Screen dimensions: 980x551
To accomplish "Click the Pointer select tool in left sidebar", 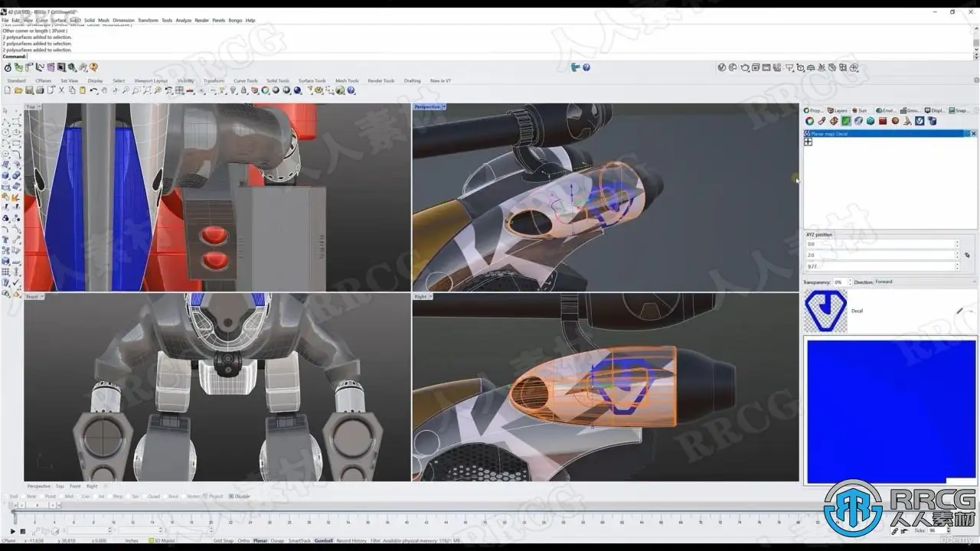I will click(x=6, y=111).
